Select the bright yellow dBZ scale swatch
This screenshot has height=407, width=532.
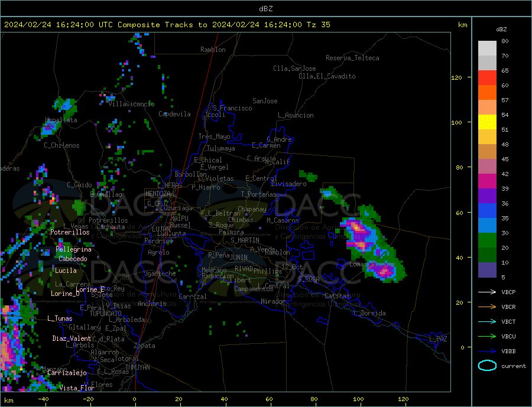coord(487,122)
